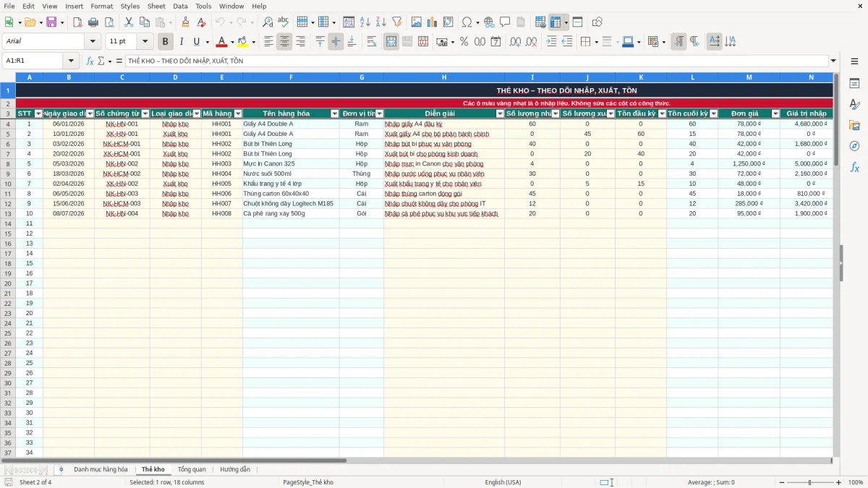Open the Sheet menu
The image size is (868, 488).
(156, 6)
